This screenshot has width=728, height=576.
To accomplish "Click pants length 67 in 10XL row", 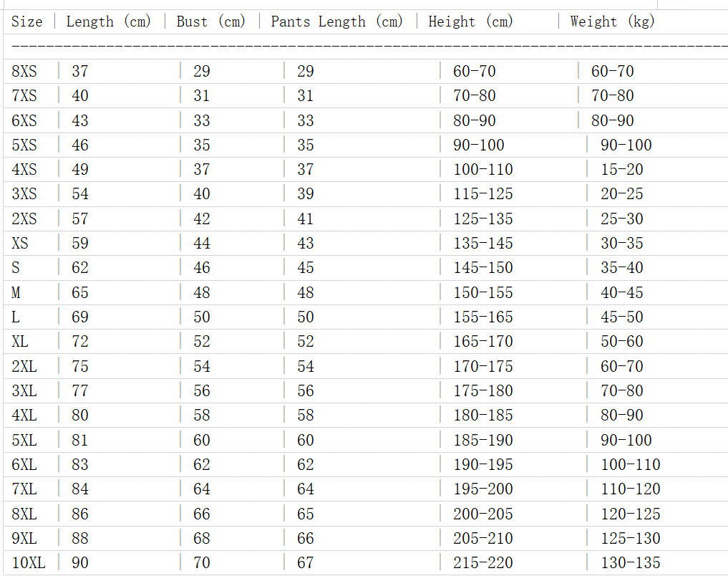I will tap(306, 563).
